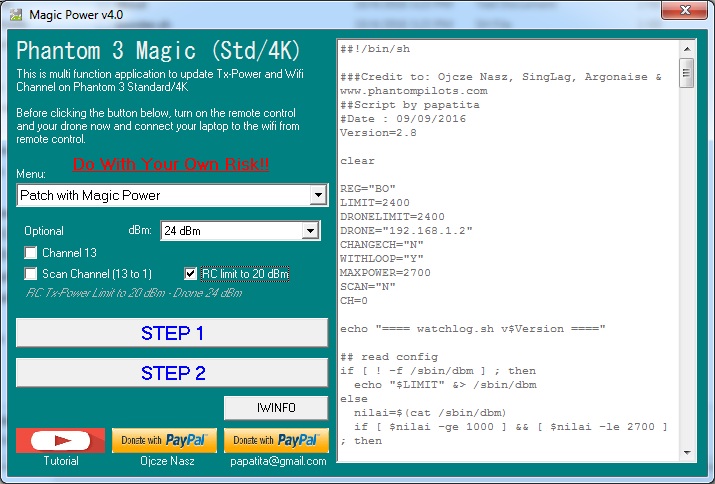This screenshot has height=484, width=715.
Task: Close the Magic Power window
Action: click(684, 10)
